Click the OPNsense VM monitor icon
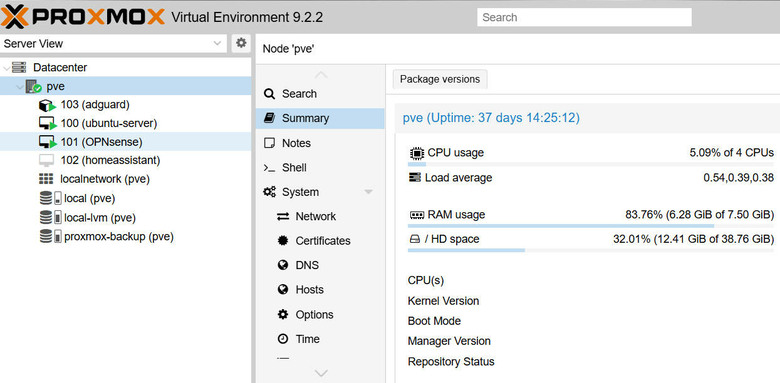 pos(47,142)
